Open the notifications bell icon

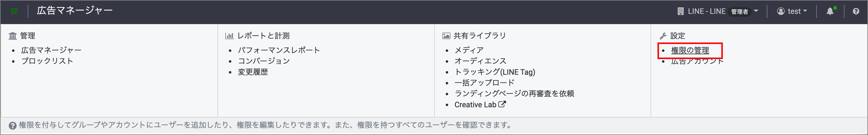click(x=830, y=11)
